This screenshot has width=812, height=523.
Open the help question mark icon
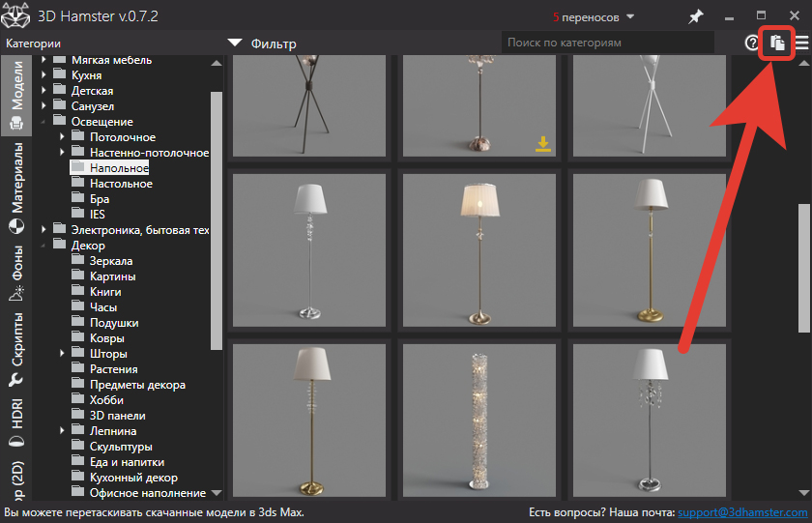tap(751, 43)
